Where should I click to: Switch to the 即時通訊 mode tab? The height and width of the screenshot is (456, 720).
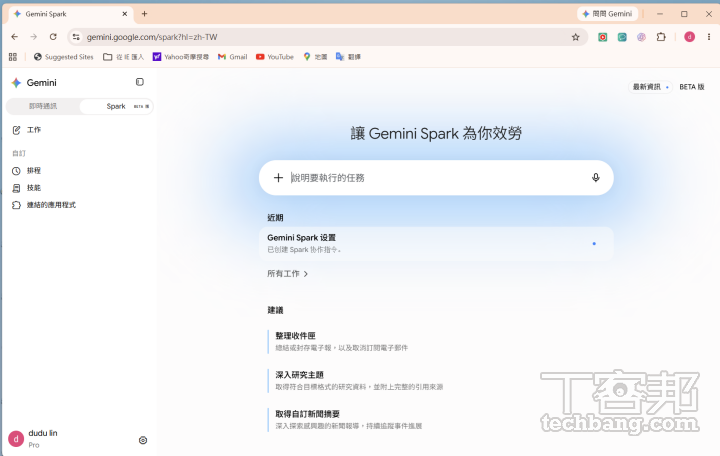43,106
